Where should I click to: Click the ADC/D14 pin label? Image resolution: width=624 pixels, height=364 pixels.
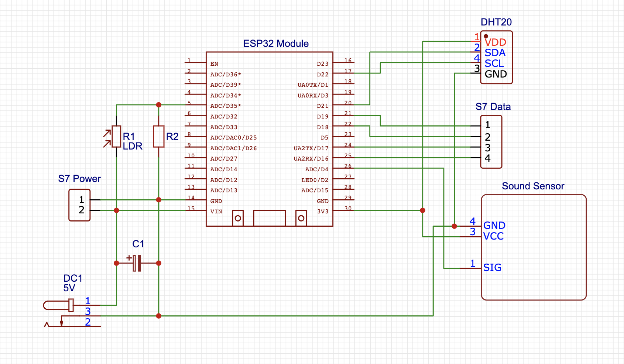pyautogui.click(x=224, y=169)
